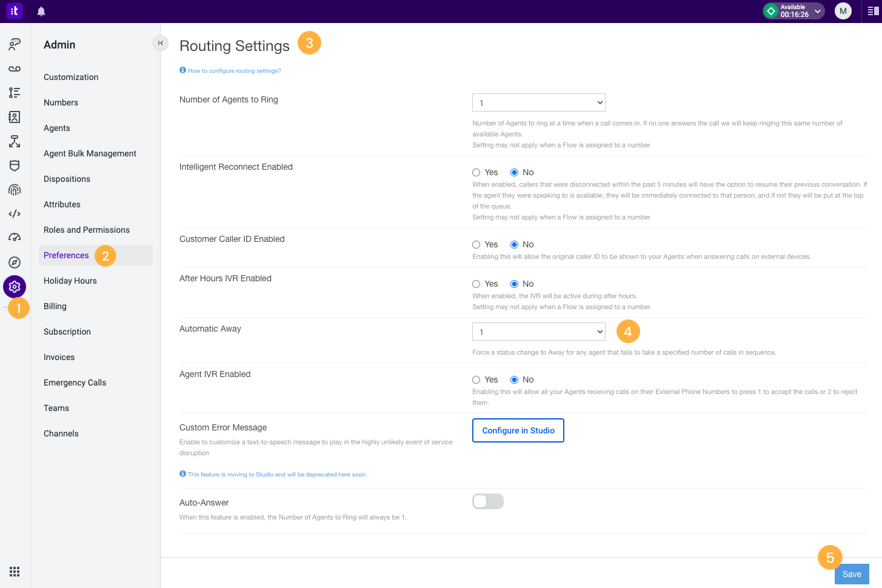Click the Custom Error Message label
882x588 pixels.
pyautogui.click(x=223, y=427)
